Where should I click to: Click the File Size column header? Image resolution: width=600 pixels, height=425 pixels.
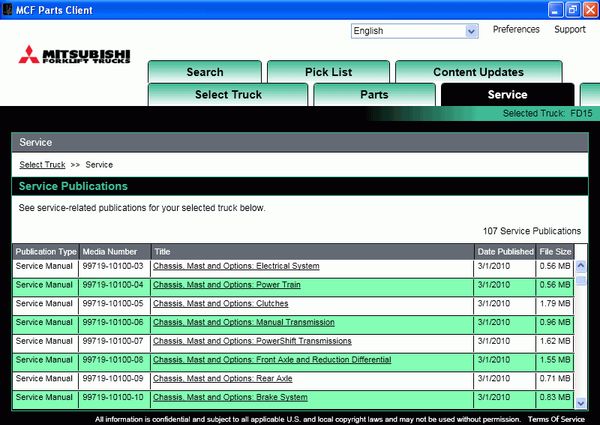pyautogui.click(x=555, y=252)
